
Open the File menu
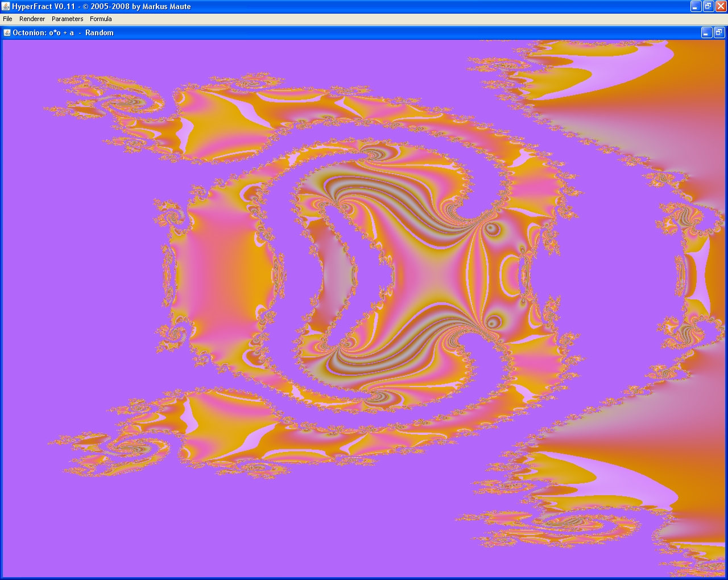tap(7, 19)
